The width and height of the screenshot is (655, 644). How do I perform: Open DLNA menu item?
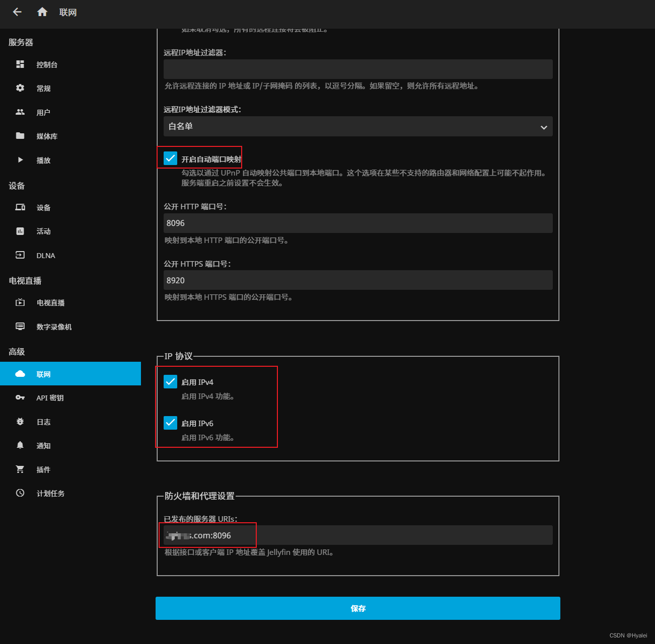point(70,255)
